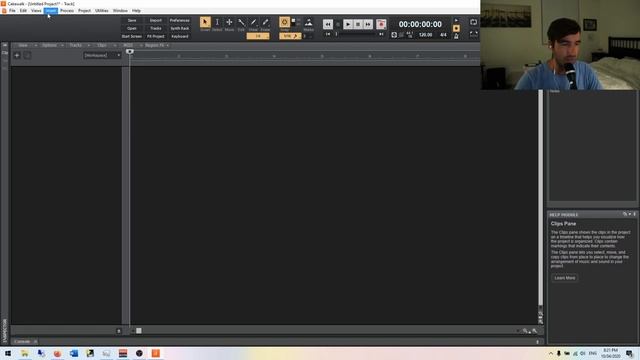
Task: Open the Keyboard shortcuts button
Action: [180, 36]
